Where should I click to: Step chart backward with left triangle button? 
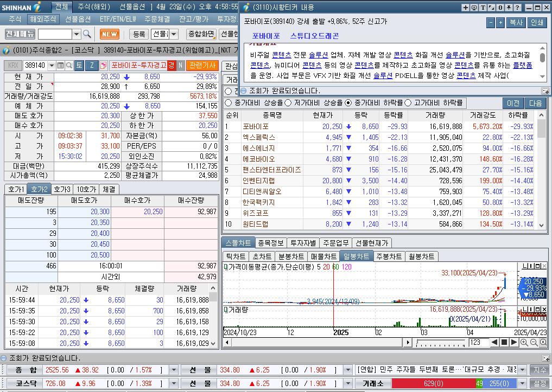494,343
